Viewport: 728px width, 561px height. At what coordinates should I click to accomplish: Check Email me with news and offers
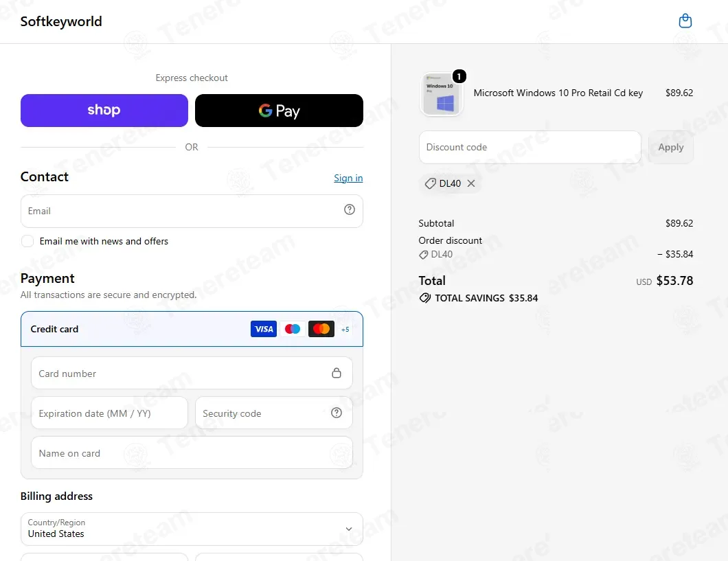click(x=27, y=241)
